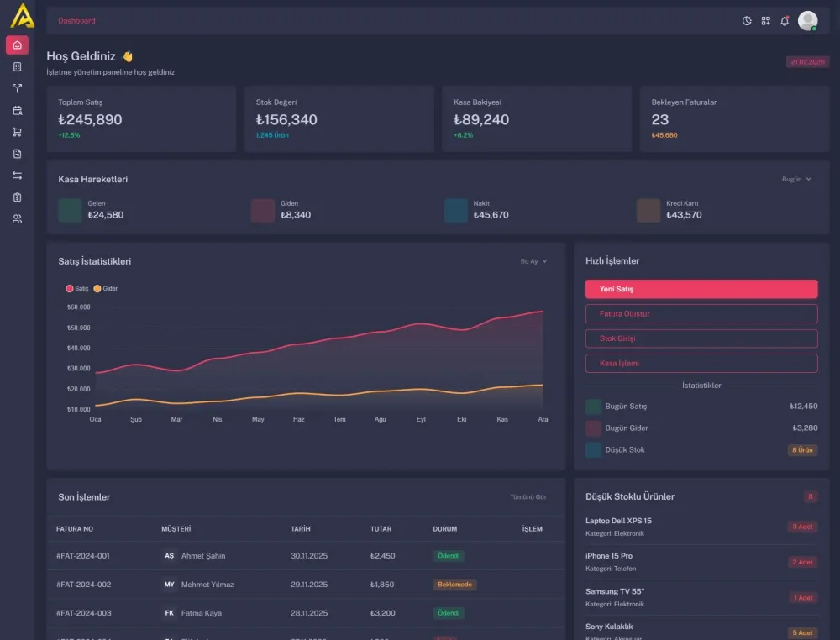Click the golden A logo in sidebar
Image resolution: width=840 pixels, height=640 pixels.
tap(22, 15)
